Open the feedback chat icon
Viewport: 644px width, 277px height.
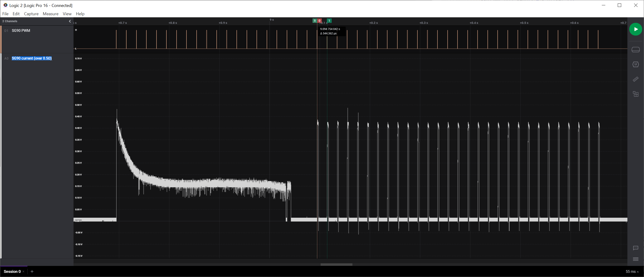tap(635, 248)
